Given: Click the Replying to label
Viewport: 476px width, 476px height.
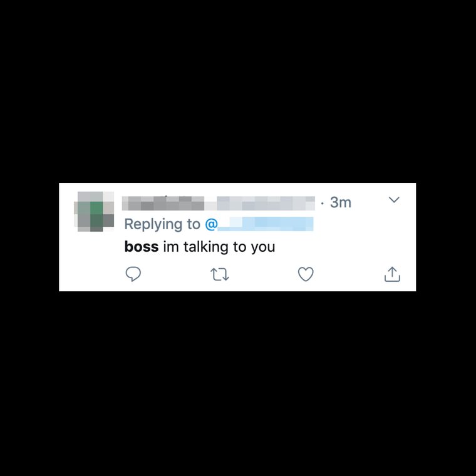Looking at the screenshot, I should tap(162, 225).
